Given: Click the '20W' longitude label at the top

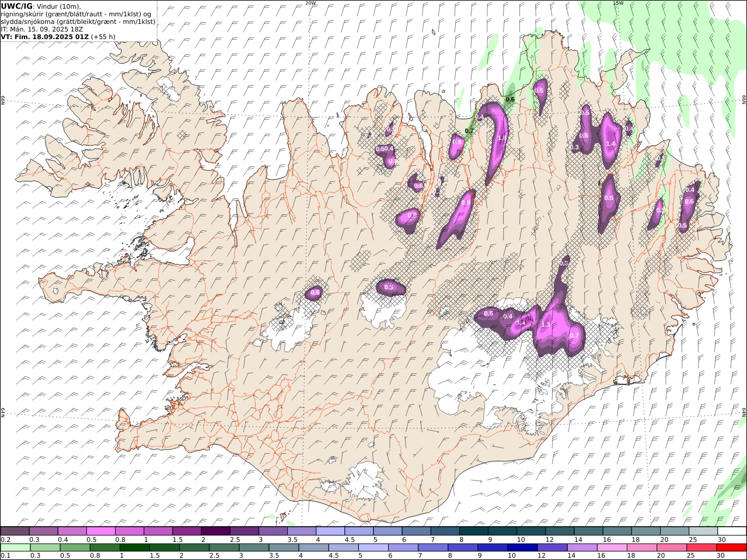Looking at the screenshot, I should point(310,3).
